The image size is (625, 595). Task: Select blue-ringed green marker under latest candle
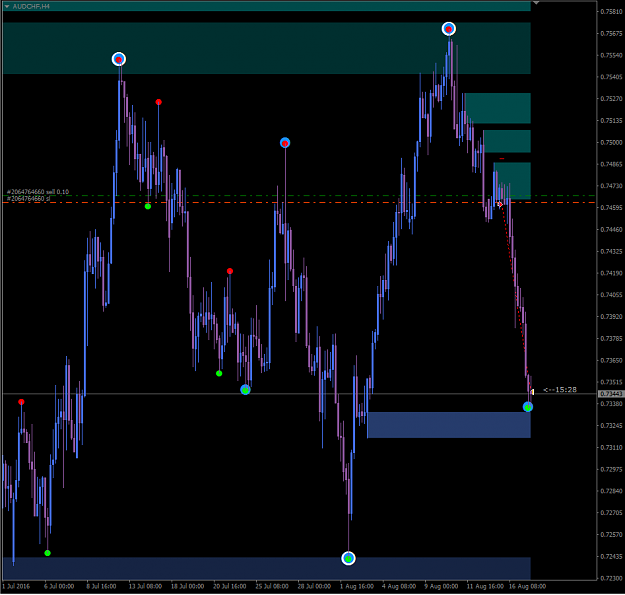528,407
